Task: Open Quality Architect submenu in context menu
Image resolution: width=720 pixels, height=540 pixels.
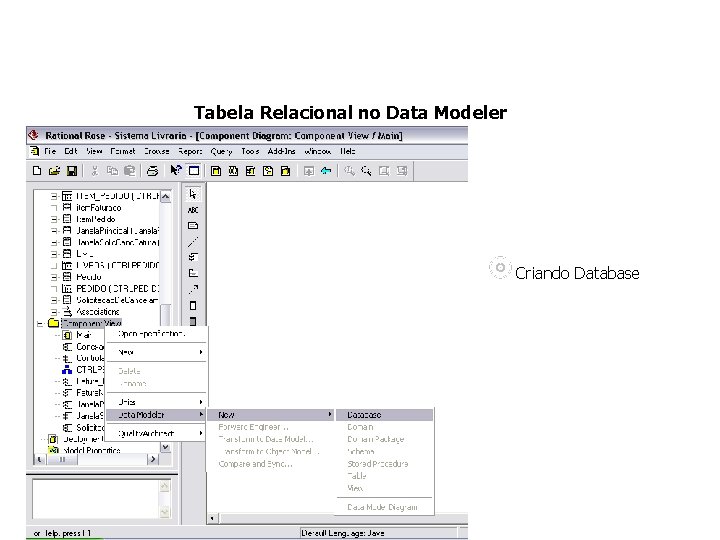Action: [x=156, y=433]
